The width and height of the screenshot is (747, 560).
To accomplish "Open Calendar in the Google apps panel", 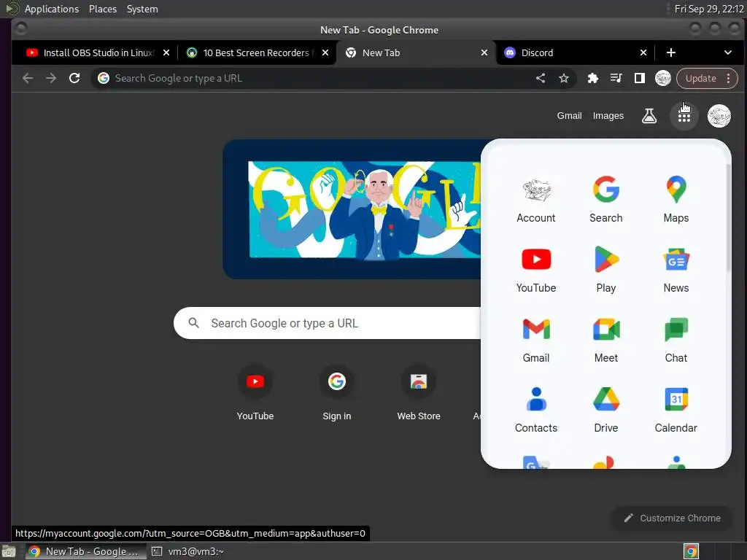I will [x=676, y=411].
